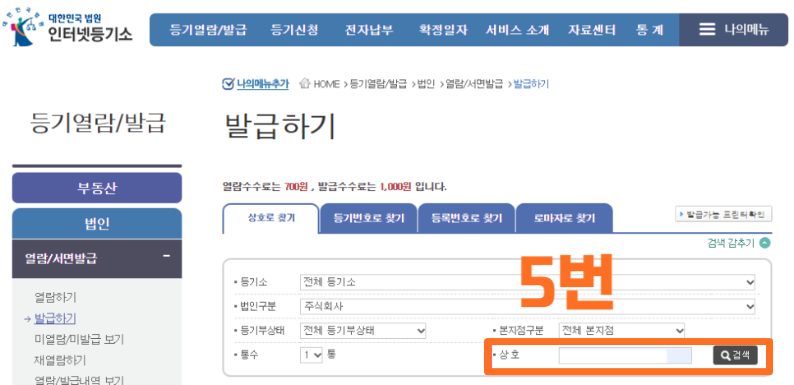Open 열람하기 in the sidebar
The height and width of the screenshot is (385, 794).
tap(55, 297)
